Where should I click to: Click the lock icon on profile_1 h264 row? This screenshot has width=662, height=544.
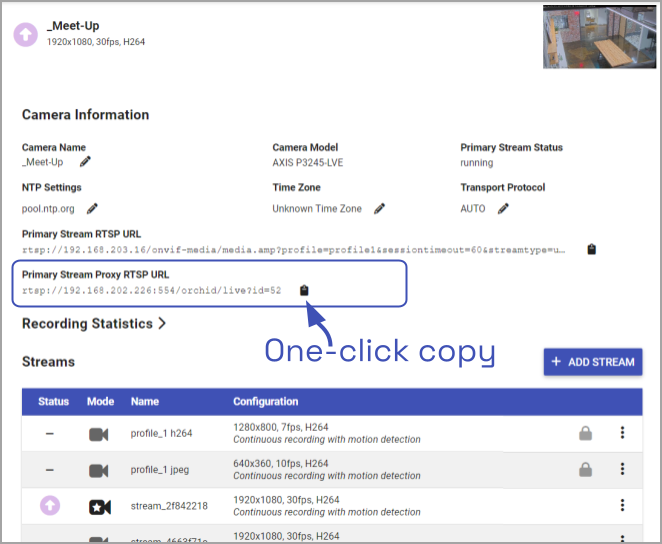click(585, 433)
